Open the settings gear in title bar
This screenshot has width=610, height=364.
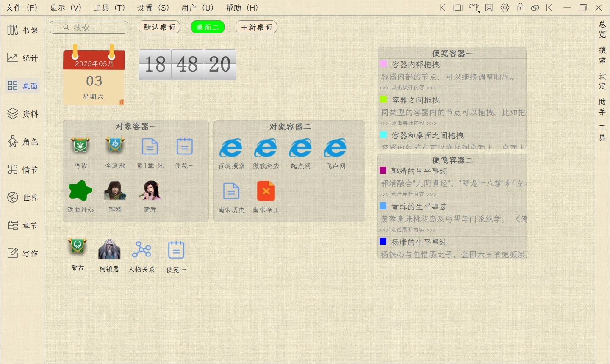(x=505, y=8)
